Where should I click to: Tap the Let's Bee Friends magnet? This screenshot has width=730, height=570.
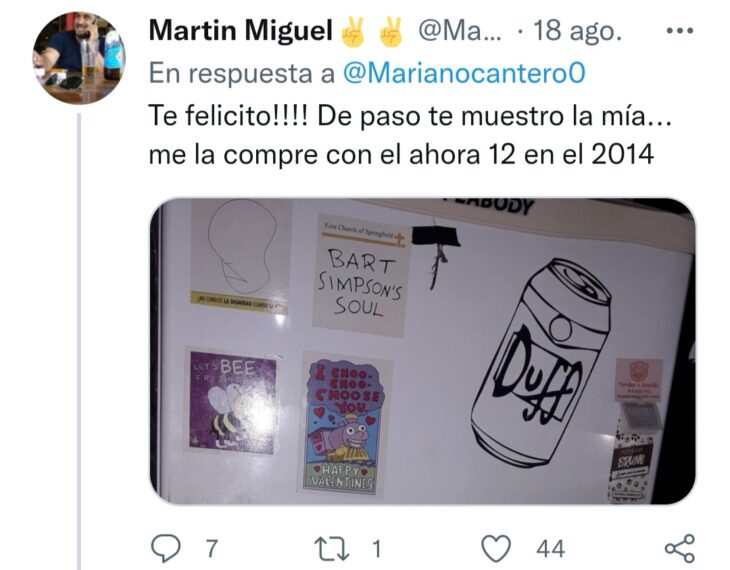point(233,401)
